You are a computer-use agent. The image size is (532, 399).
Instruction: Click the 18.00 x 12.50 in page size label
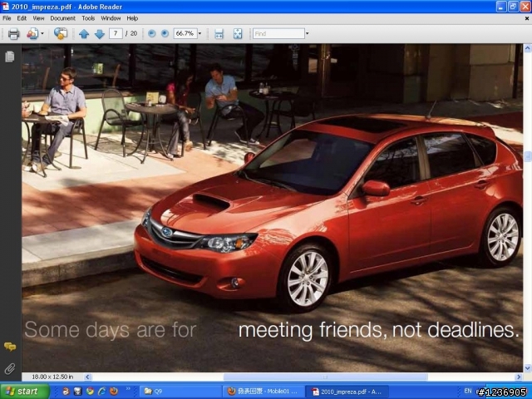coord(52,377)
